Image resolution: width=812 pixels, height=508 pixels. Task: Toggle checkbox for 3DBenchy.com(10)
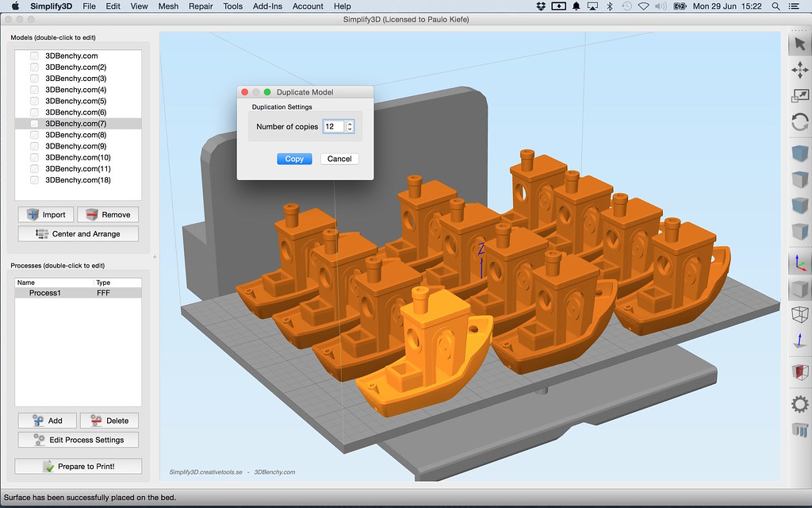(x=34, y=157)
